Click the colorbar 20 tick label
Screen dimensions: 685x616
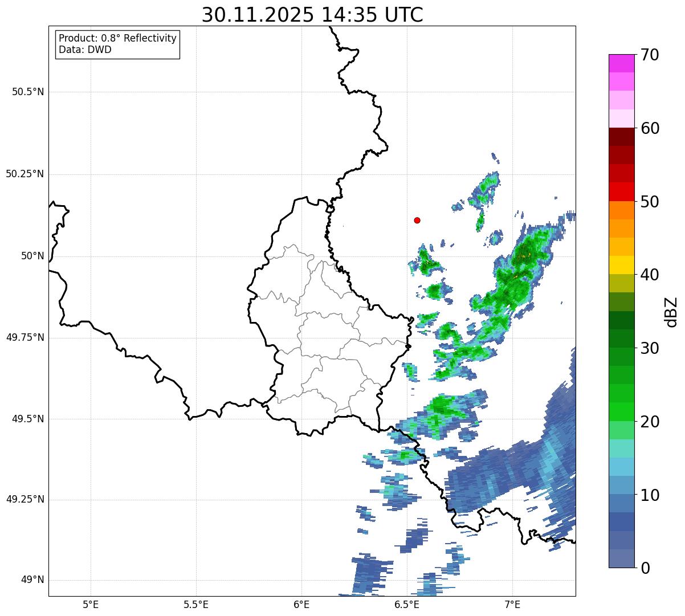(x=650, y=422)
